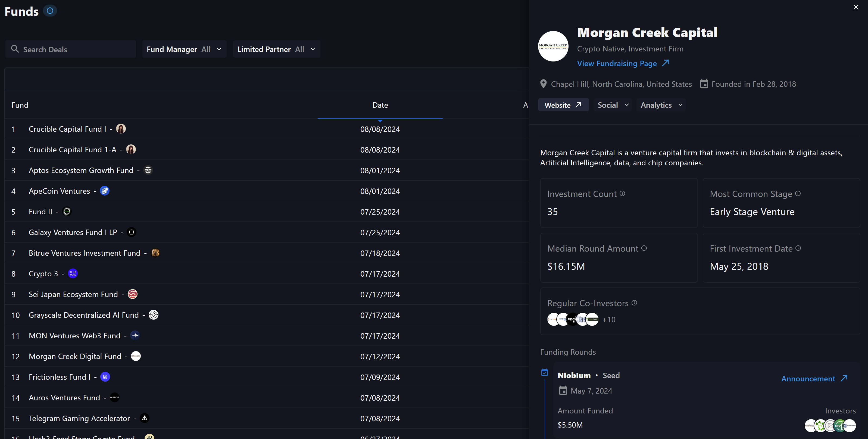The width and height of the screenshot is (868, 439).
Task: Click the Bitrue Ventures logo icon
Action: 155,253
